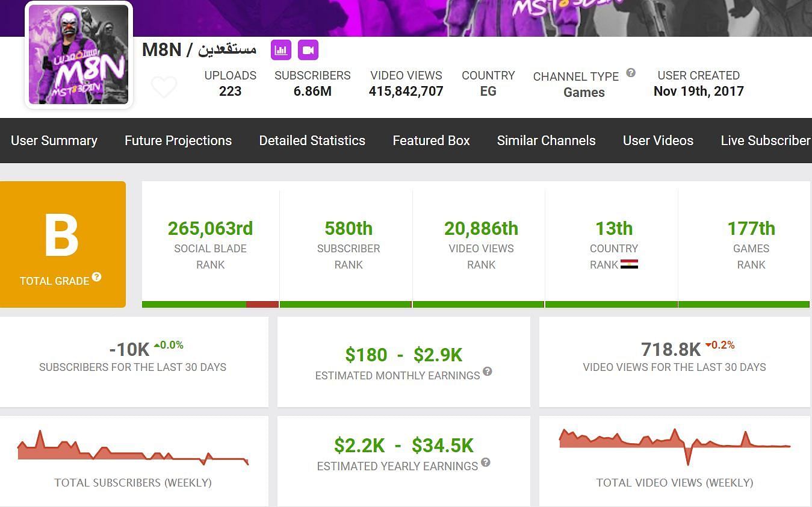Open the M8N channel avatar image
Viewport: 812px width, 507px height.
pos(79,55)
